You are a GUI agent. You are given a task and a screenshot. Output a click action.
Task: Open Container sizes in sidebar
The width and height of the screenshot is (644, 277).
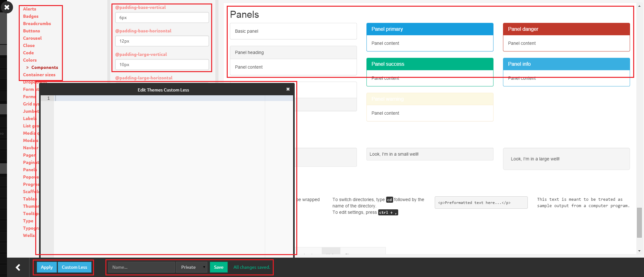point(39,75)
